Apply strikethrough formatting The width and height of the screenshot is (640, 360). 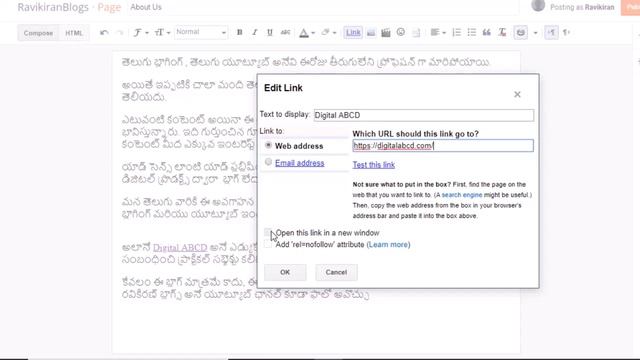pyautogui.click(x=285, y=33)
